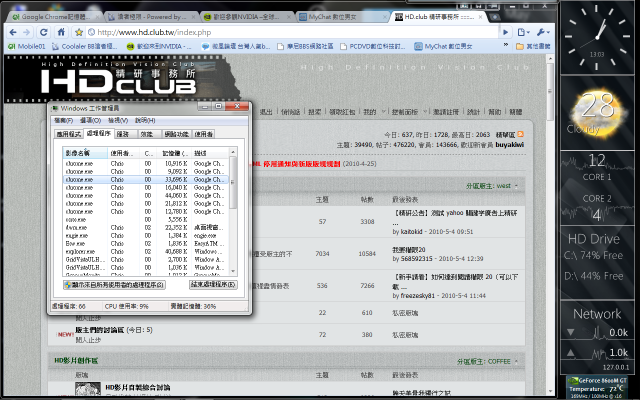Close the HD.club browser tab
The image size is (640, 400).
(480, 17)
